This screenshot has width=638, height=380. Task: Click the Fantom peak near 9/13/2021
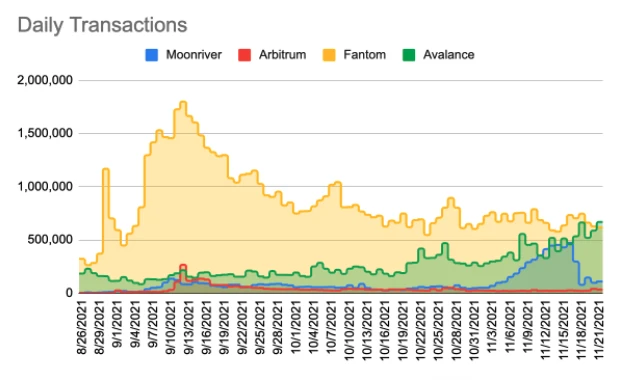183,102
